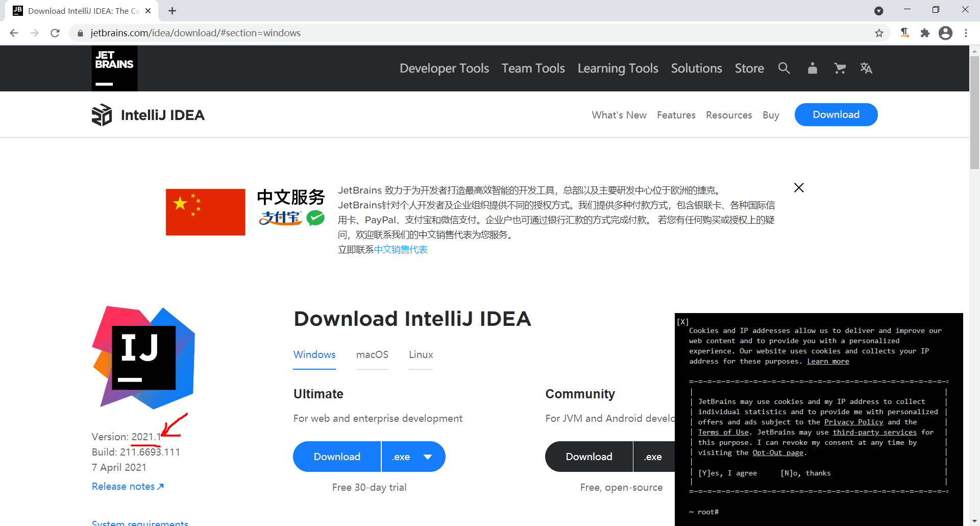Viewport: 980px width, 526px height.
Task: Click the padlock site information icon
Action: click(x=80, y=33)
